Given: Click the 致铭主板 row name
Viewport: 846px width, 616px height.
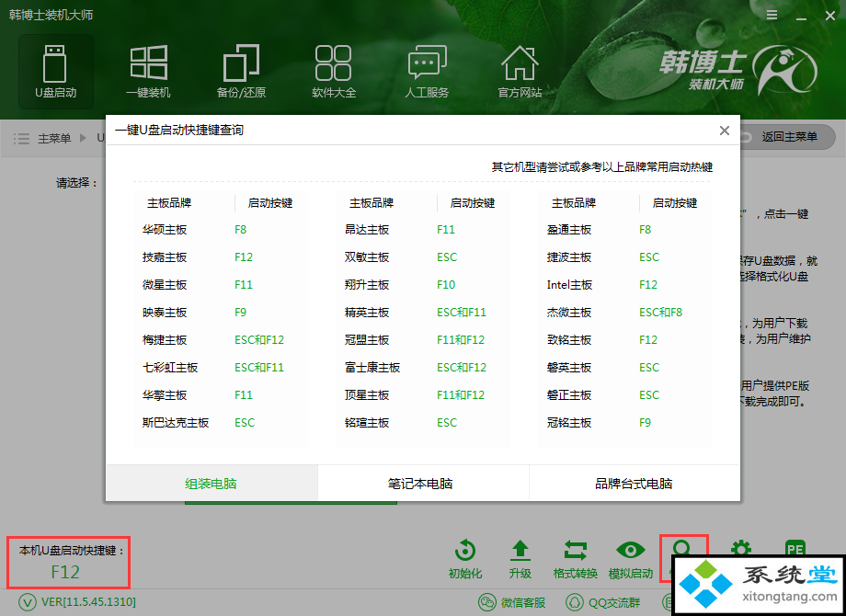Looking at the screenshot, I should [569, 340].
